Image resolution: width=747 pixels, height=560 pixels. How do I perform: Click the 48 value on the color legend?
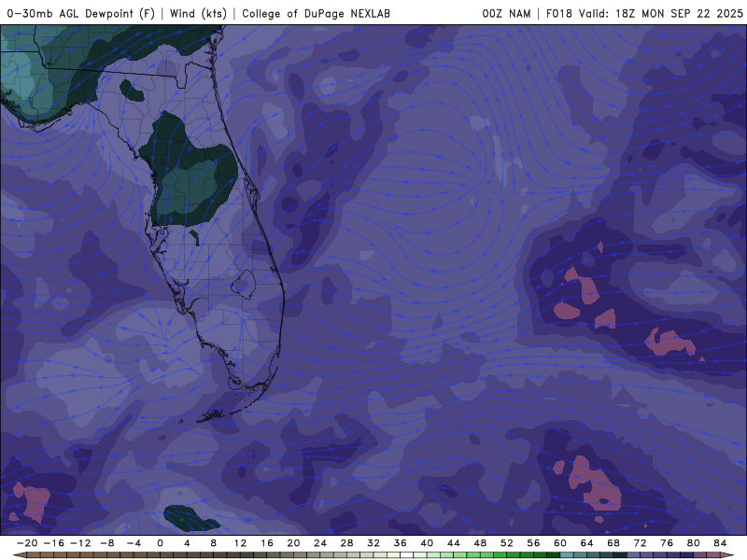[x=480, y=543]
